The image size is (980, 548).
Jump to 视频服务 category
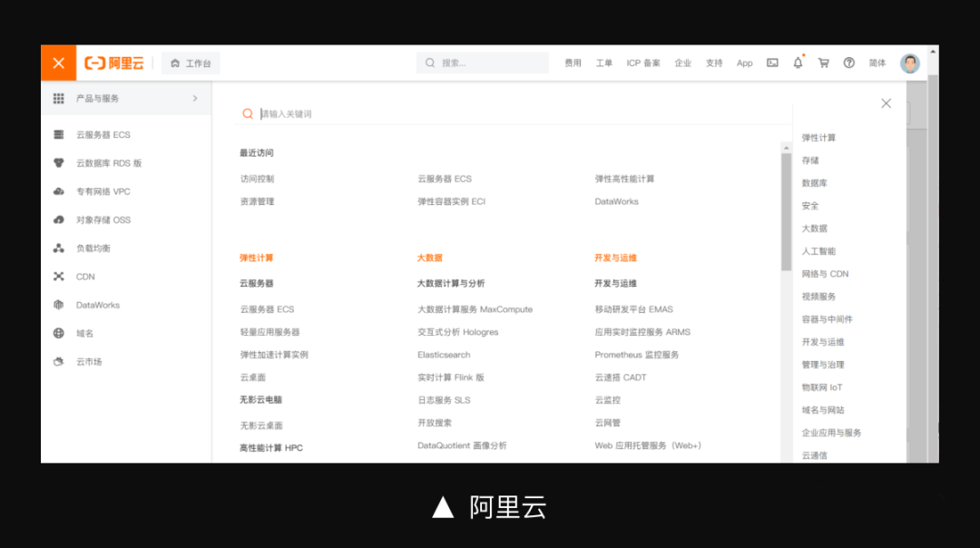point(818,296)
